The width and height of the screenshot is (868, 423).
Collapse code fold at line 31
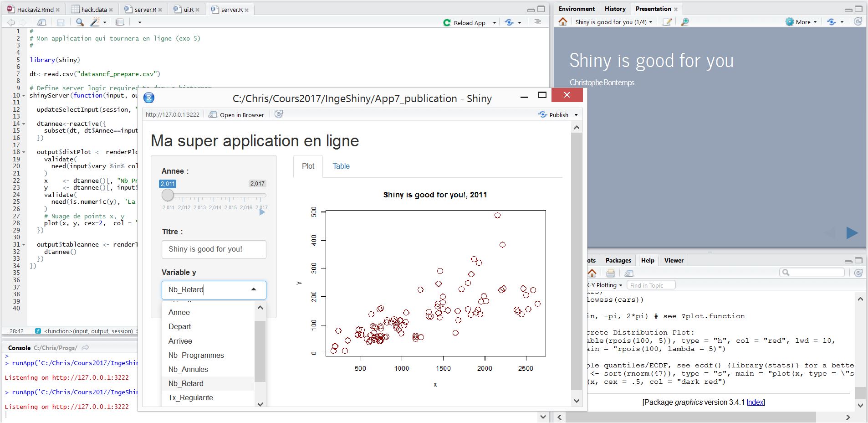click(x=24, y=245)
